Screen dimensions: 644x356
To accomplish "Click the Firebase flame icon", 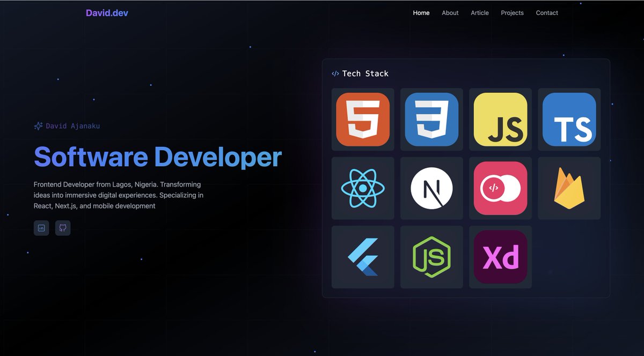I will 569,188.
